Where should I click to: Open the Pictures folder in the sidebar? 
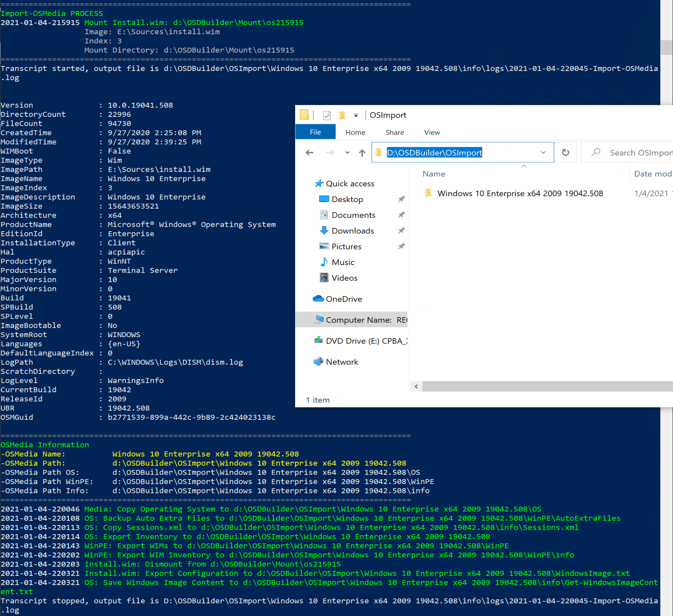[346, 246]
